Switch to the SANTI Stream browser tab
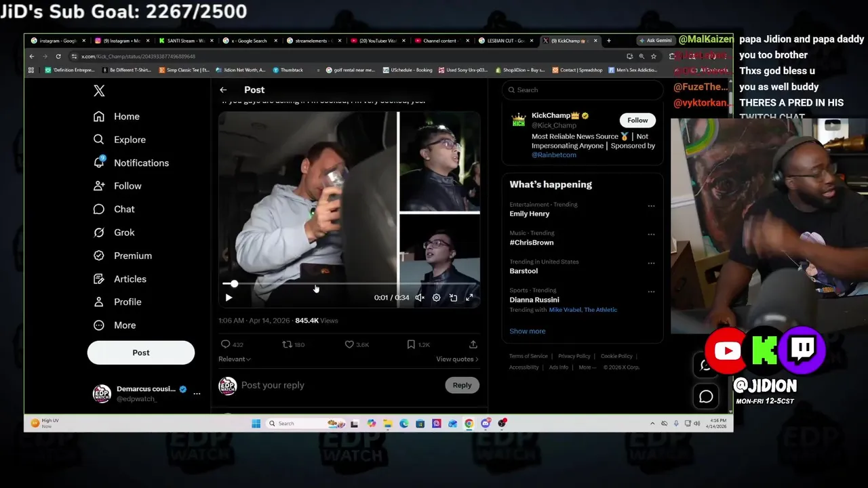 point(186,41)
